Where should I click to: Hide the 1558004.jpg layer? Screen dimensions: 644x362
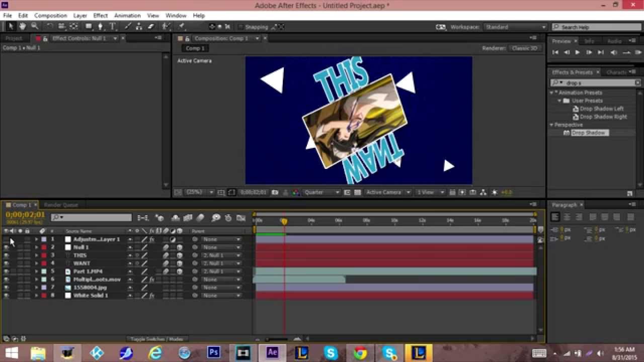pos(6,288)
